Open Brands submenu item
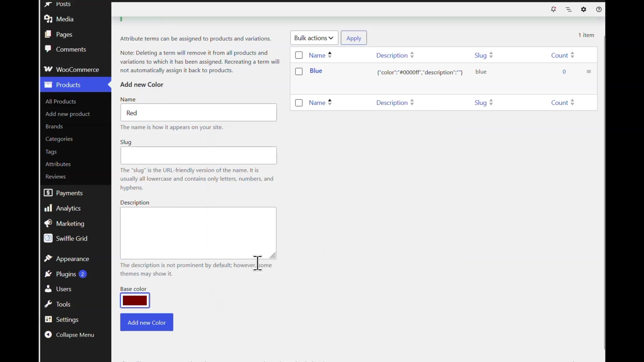644x362 pixels. tap(54, 126)
